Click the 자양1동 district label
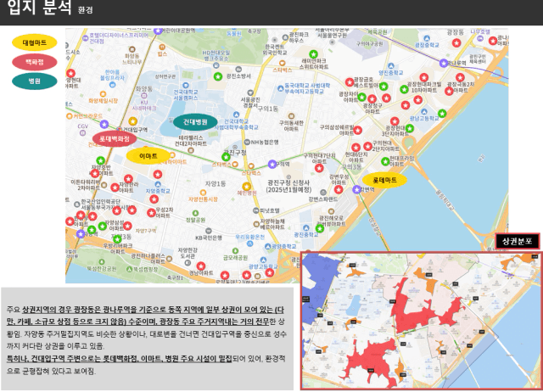The width and height of the screenshot is (543, 392). (x=216, y=183)
